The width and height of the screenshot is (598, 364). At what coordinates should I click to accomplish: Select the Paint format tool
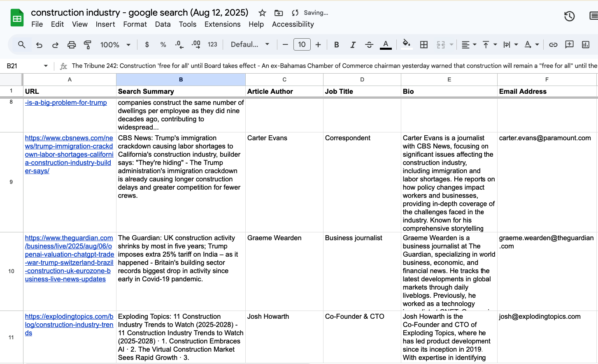click(x=87, y=44)
